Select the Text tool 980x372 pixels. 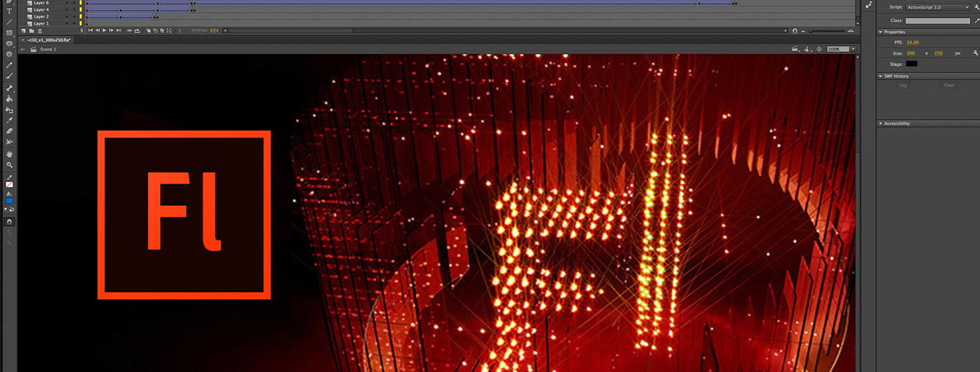(9, 11)
